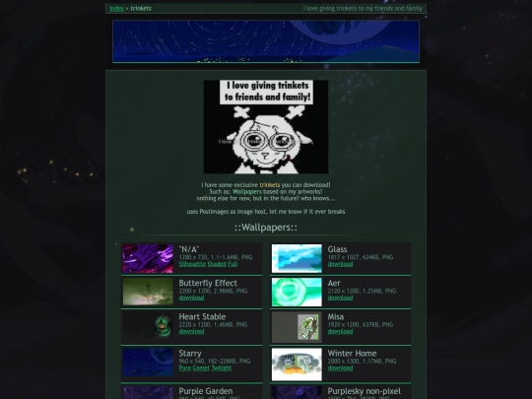532x399 pixels.
Task: Download the Silhouette version of "N/A"
Action: 192,264
